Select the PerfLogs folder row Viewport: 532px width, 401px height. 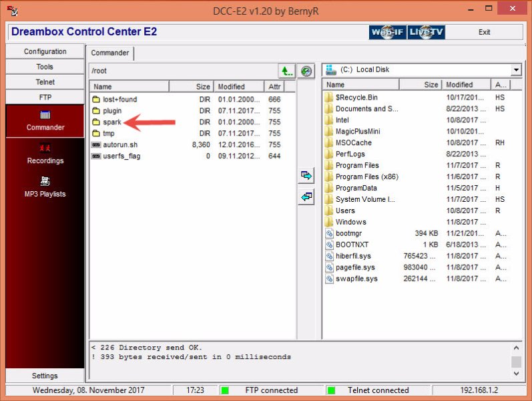pyautogui.click(x=421, y=154)
